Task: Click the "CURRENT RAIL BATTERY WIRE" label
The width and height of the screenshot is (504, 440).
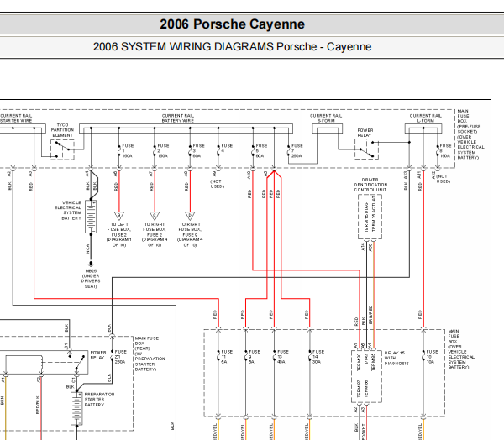Action: [x=178, y=118]
